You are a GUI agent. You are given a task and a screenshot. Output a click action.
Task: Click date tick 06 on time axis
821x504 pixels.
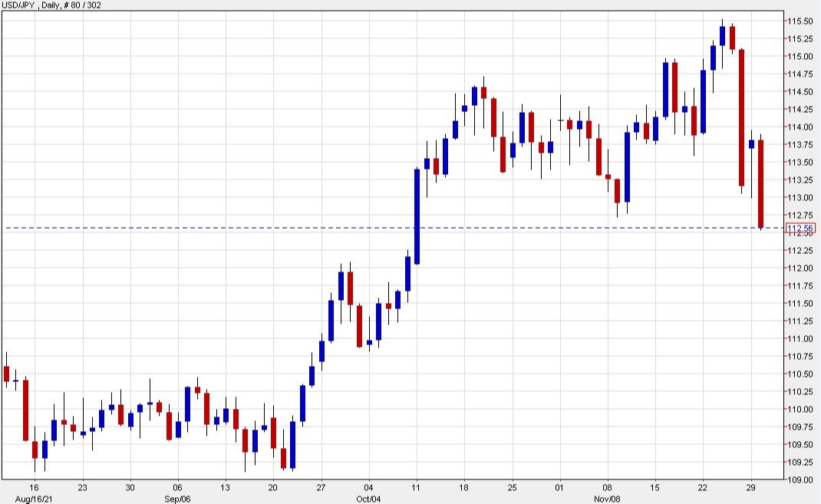click(177, 488)
